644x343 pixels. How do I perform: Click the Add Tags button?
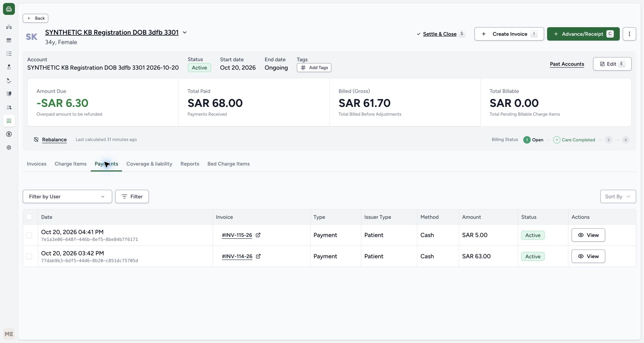point(314,68)
